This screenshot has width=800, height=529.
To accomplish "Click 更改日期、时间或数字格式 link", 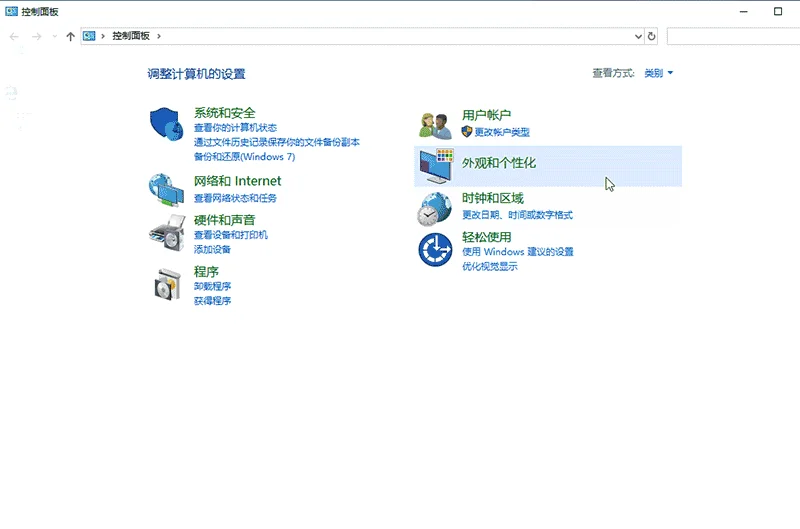I will (517, 215).
